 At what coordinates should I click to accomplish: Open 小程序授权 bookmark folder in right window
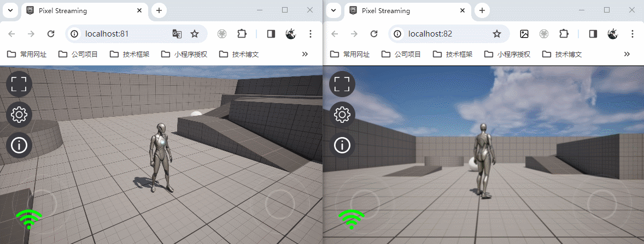[x=508, y=54]
